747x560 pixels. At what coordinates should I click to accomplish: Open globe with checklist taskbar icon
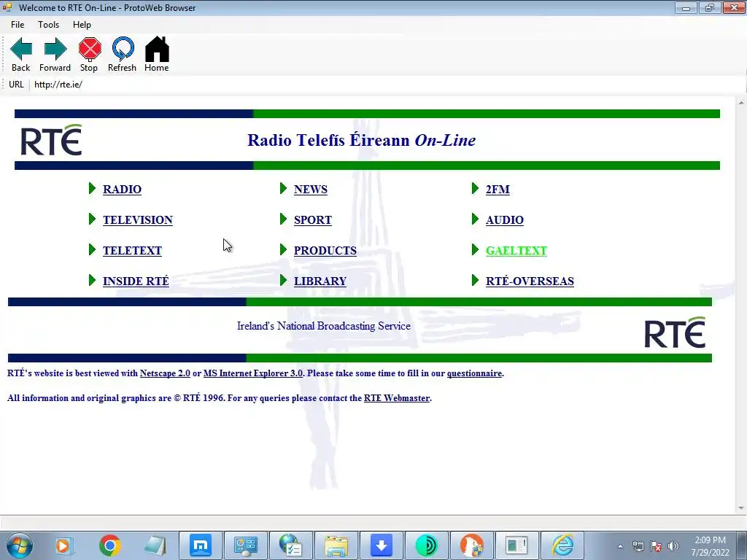point(291,545)
